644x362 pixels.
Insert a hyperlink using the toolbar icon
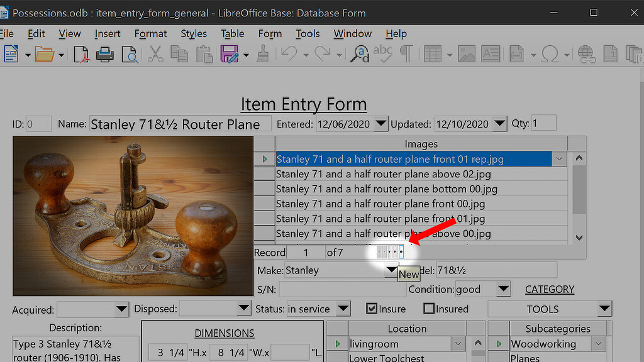click(x=586, y=55)
